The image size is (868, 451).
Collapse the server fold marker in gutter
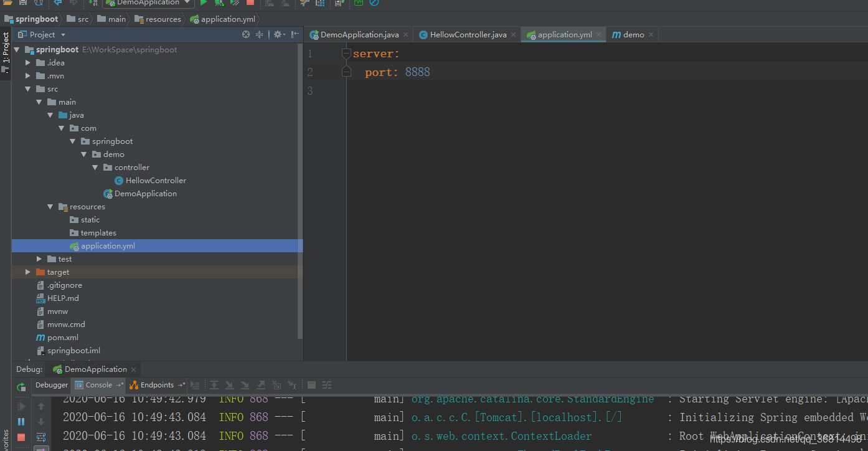tap(346, 54)
